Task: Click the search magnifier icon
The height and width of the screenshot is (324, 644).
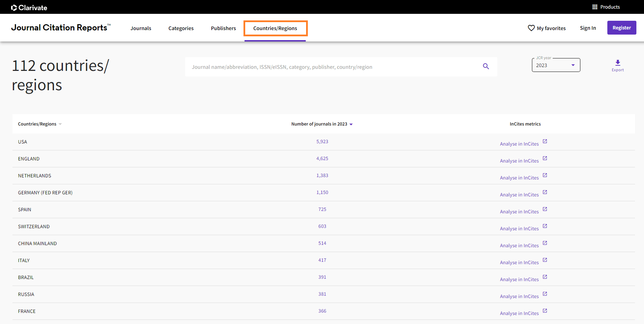Action: [x=486, y=66]
